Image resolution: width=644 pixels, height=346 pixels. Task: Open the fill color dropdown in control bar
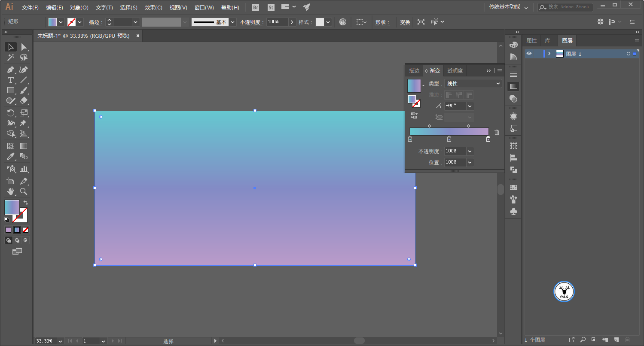[x=61, y=22]
